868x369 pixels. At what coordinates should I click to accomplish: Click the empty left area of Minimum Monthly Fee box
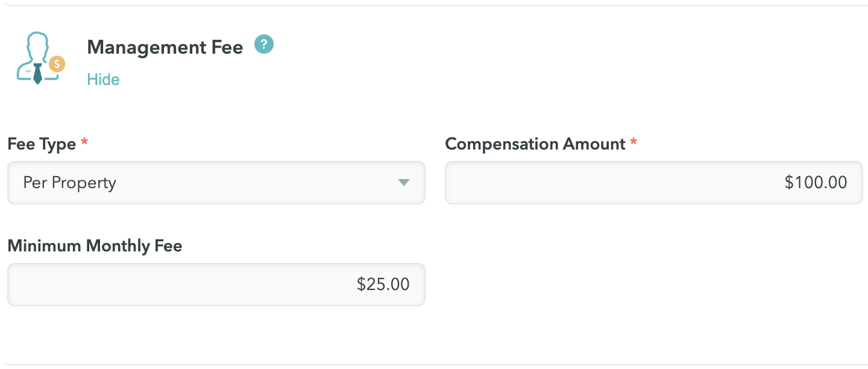(x=175, y=285)
